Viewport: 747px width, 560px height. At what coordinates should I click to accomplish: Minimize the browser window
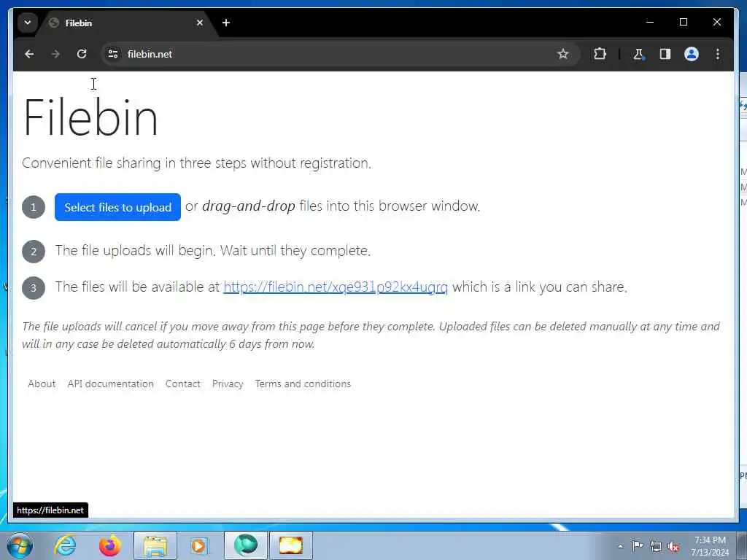coord(650,22)
